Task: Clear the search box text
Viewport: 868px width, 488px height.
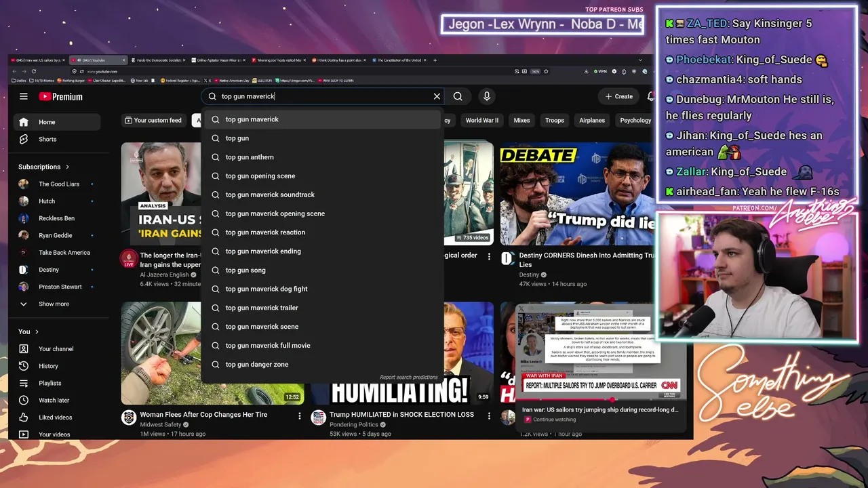Action: click(437, 96)
